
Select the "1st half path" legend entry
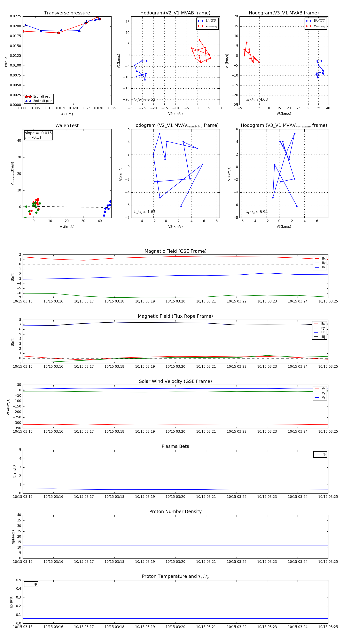click(39, 96)
